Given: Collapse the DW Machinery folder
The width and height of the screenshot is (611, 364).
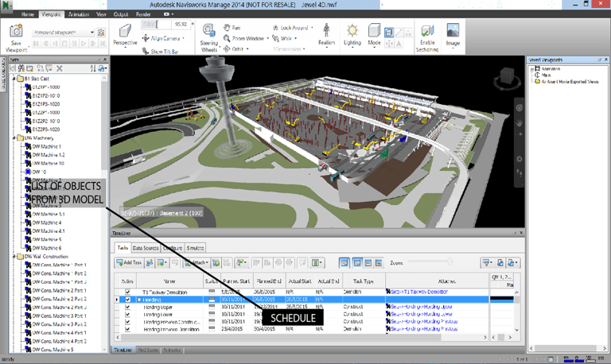Looking at the screenshot, I should click(14, 137).
